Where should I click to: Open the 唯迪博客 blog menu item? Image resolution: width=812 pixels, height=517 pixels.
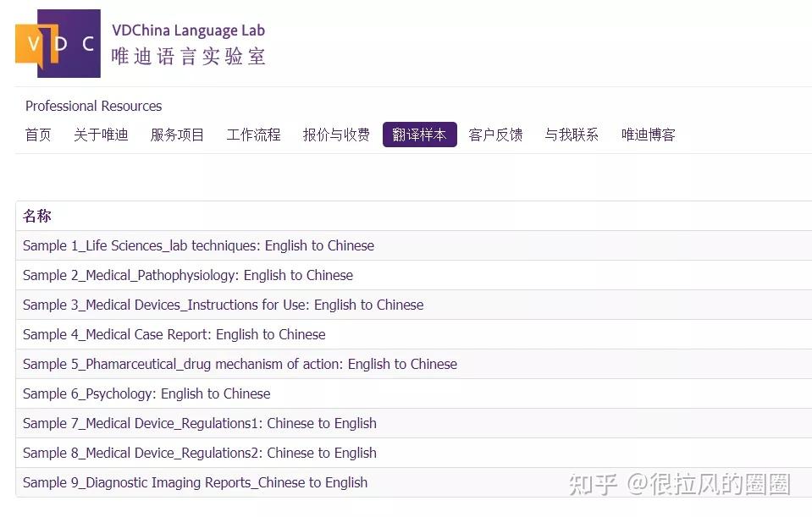click(x=649, y=135)
